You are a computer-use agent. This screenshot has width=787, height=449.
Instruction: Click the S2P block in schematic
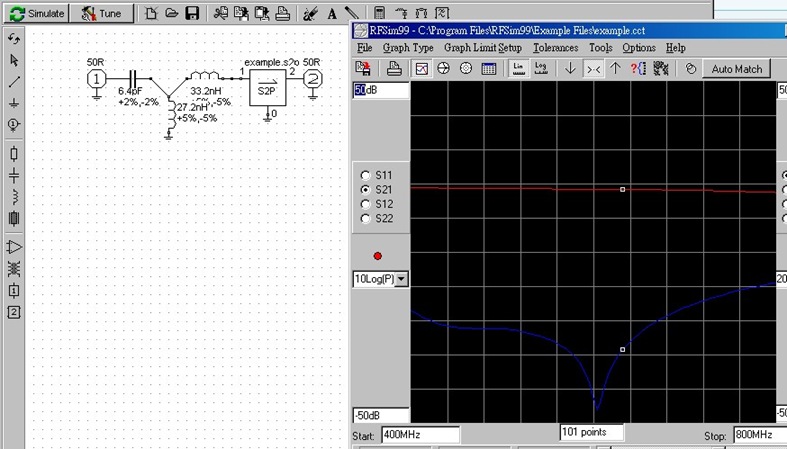point(268,87)
